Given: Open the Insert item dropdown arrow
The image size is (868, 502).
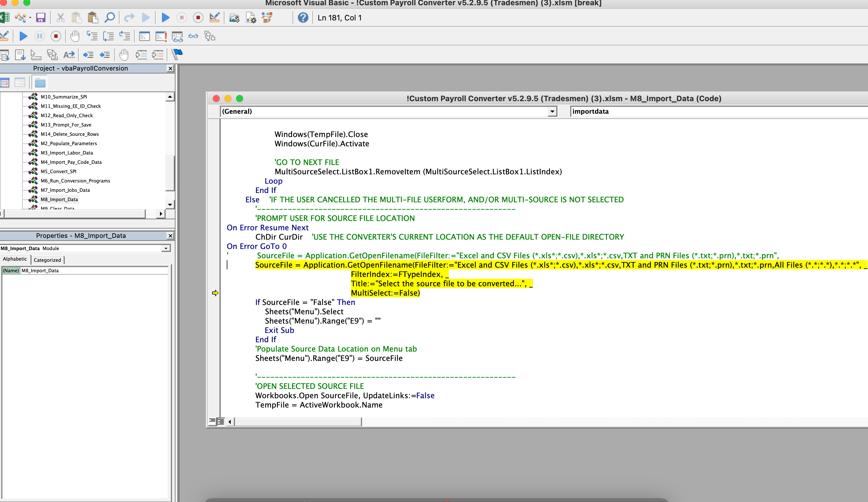Looking at the screenshot, I should [x=30, y=17].
